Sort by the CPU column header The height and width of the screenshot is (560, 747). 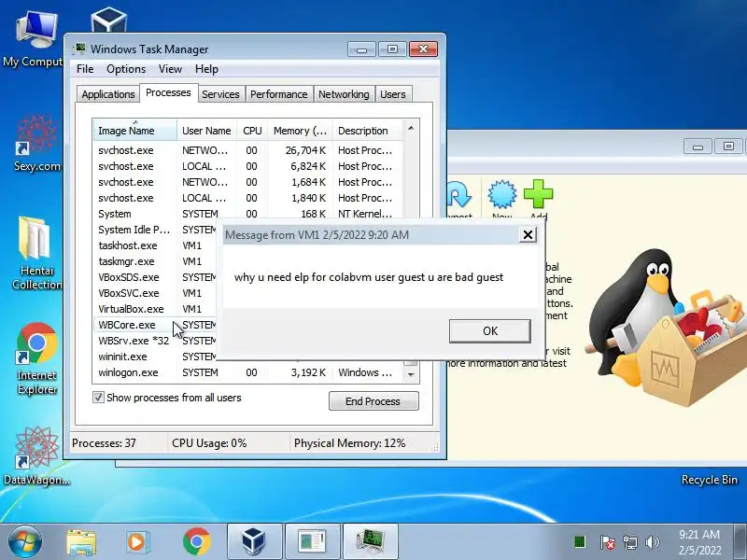click(252, 131)
